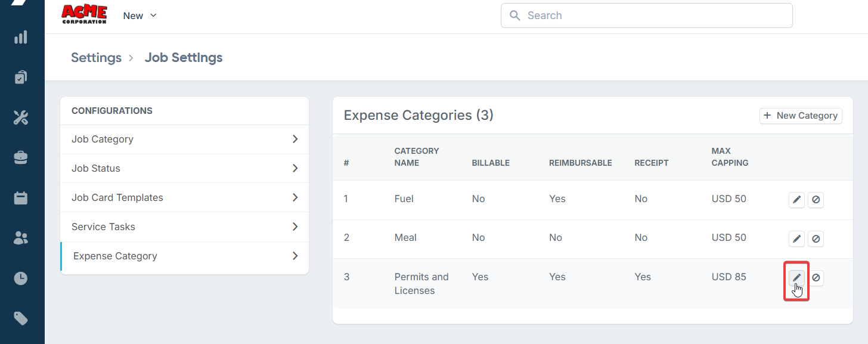Disable the Fuel expense category
The width and height of the screenshot is (868, 344).
(x=816, y=200)
